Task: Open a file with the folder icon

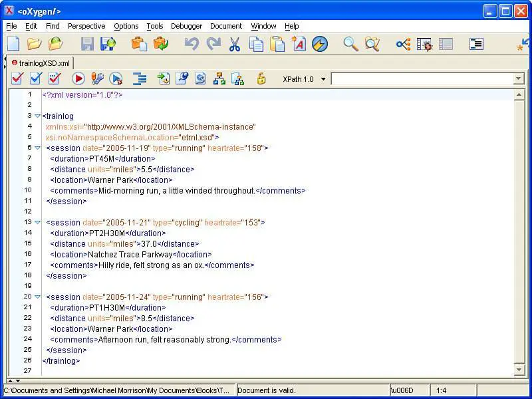Action: (35, 44)
